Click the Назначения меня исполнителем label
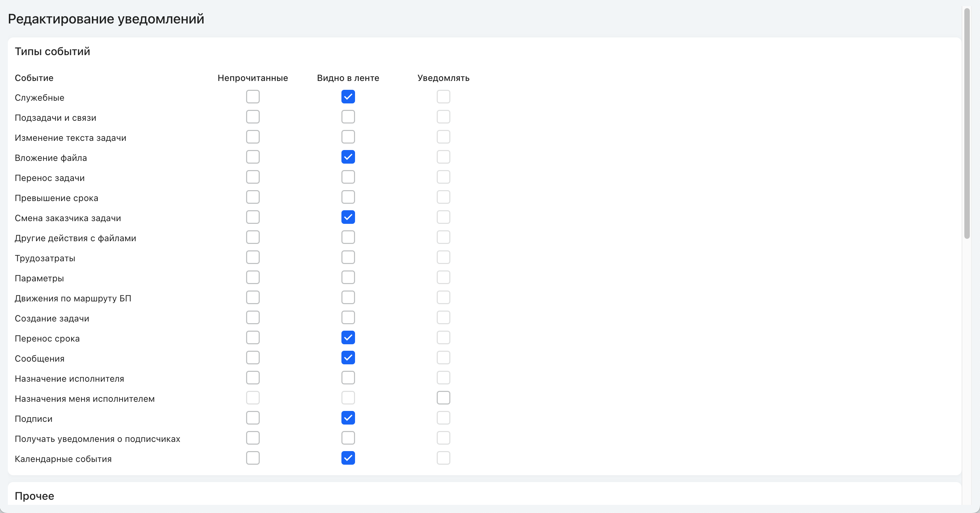This screenshot has height=513, width=980. click(85, 399)
